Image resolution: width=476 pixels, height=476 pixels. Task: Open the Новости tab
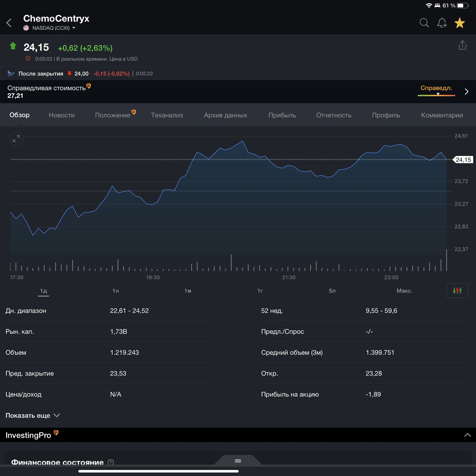[x=62, y=115]
